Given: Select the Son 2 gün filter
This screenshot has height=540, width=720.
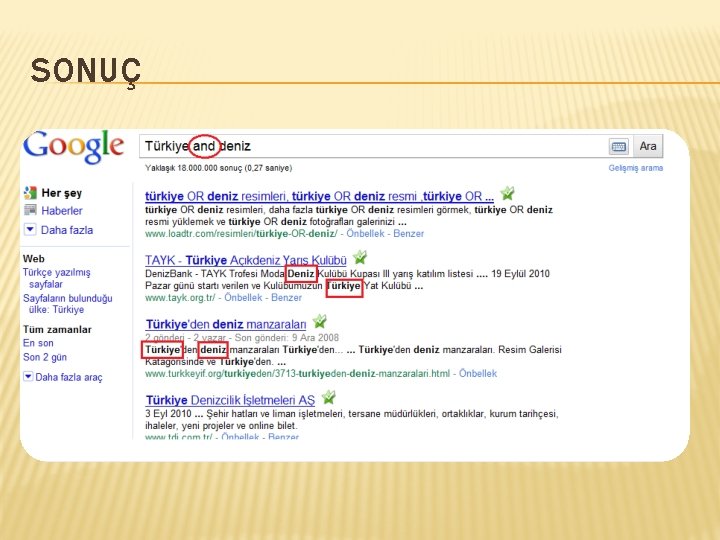Looking at the screenshot, I should (x=45, y=357).
